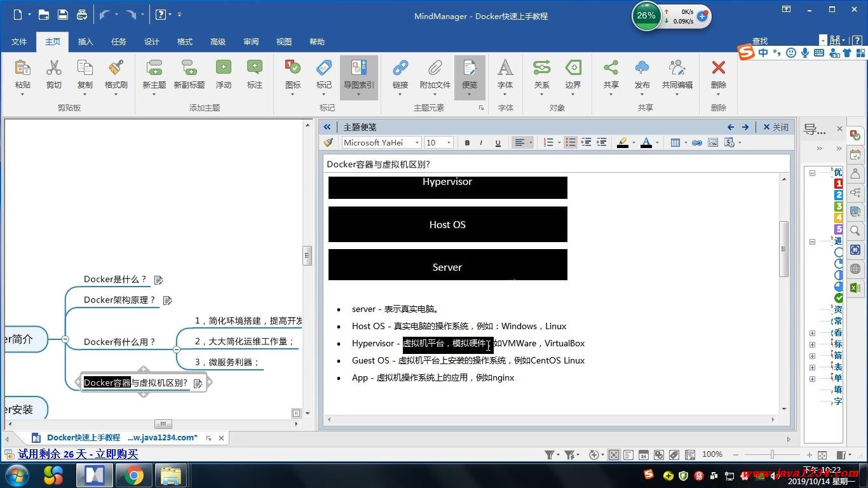
Task: Click the Publish (发布) cloud icon
Action: 642,68
